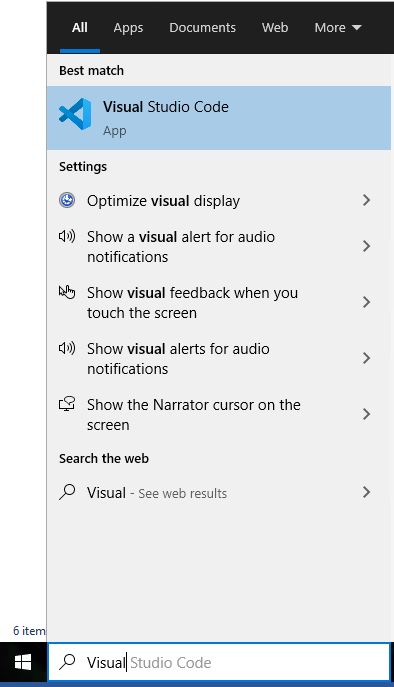Open the Visual Studio Code app icon

75,114
